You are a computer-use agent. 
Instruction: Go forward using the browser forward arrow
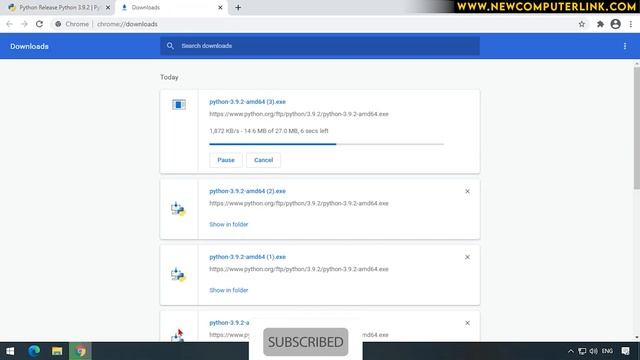click(x=24, y=24)
